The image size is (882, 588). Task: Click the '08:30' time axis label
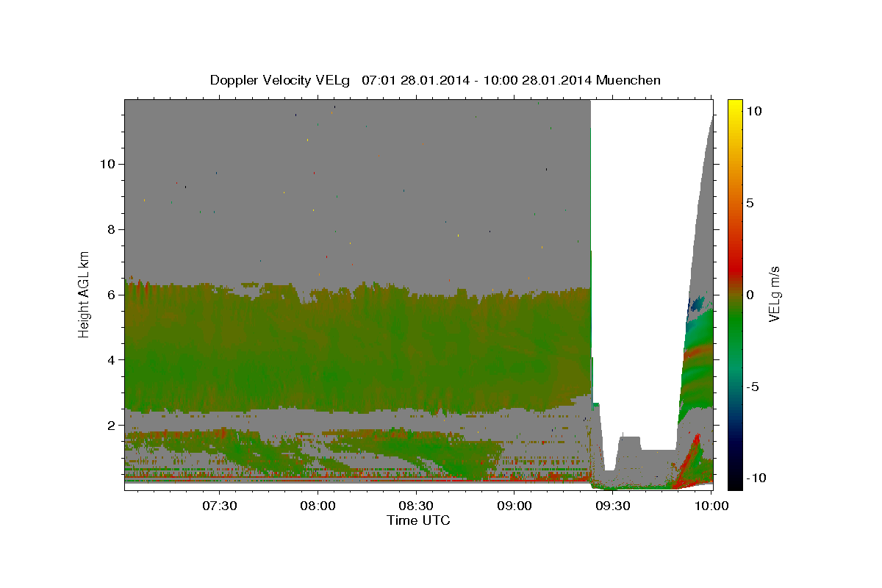tap(416, 506)
